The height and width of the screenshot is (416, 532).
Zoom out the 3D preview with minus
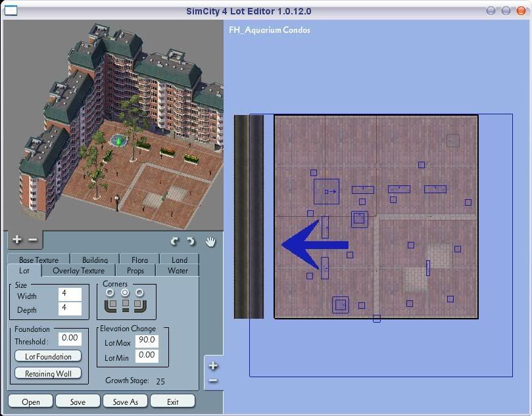coord(33,240)
